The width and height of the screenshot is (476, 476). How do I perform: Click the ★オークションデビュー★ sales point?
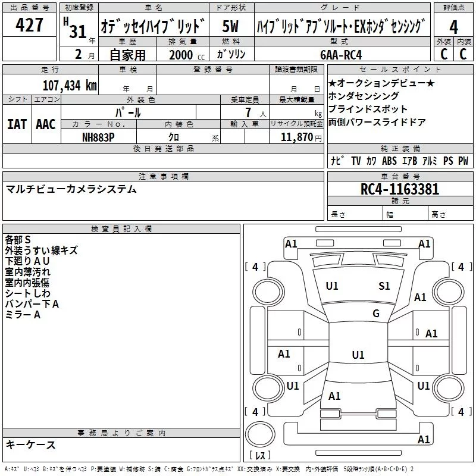click(x=381, y=83)
